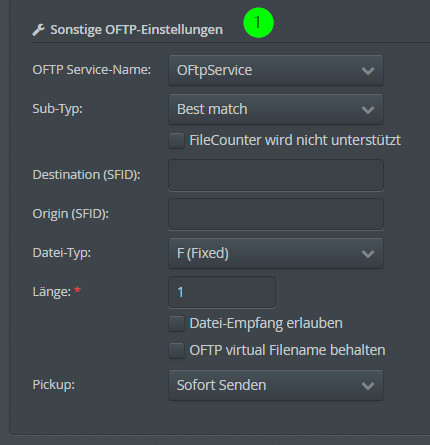This screenshot has height=445, width=430.
Task: Click the green numbered marker 1
Action: click(x=258, y=23)
